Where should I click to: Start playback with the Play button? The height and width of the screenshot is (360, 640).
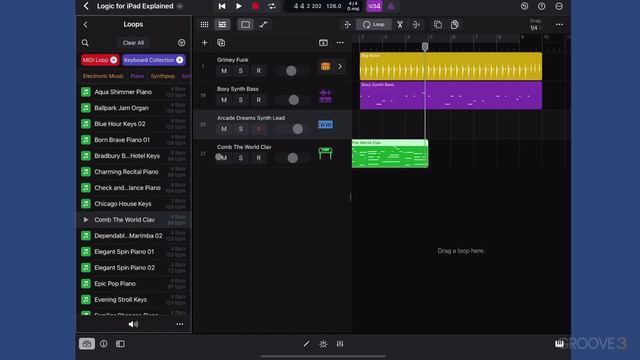[239, 6]
